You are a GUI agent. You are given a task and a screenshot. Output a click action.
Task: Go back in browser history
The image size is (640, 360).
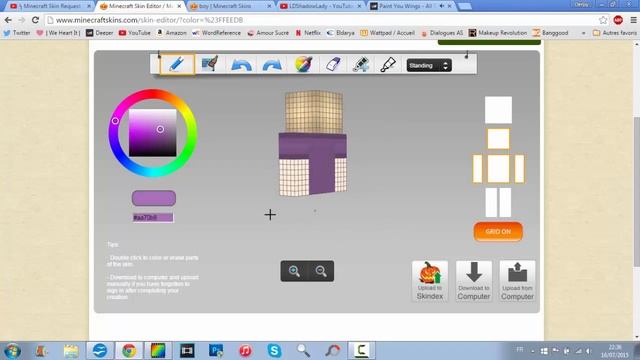tap(8, 20)
